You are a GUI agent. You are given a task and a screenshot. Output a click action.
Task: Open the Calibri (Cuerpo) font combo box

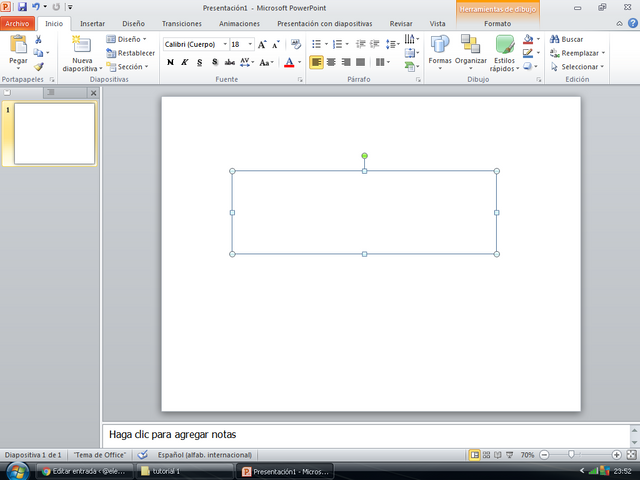coord(196,44)
